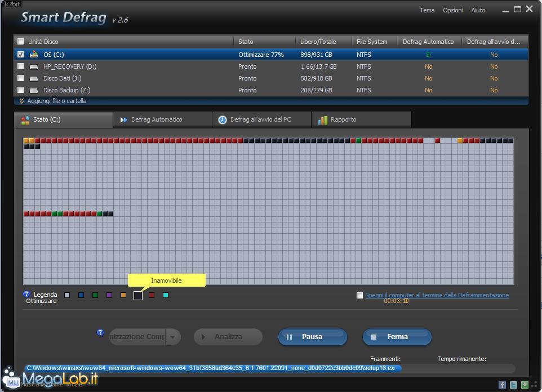
Task: Click the Ottimizzazione Completa button
Action: 137,337
